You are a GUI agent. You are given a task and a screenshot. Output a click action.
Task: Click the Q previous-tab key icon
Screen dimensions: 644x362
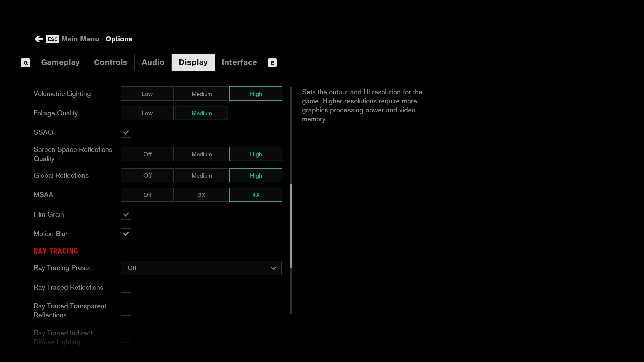pyautogui.click(x=25, y=63)
